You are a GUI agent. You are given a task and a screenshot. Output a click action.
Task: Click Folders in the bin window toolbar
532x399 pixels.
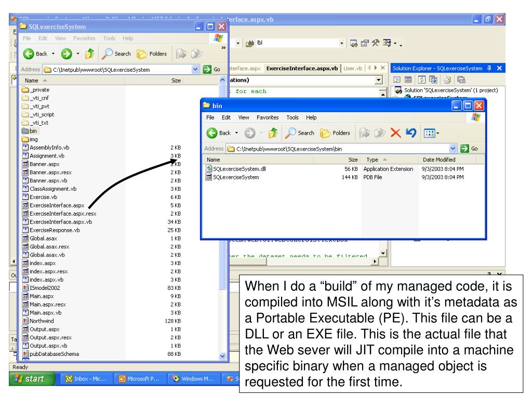tap(335, 133)
